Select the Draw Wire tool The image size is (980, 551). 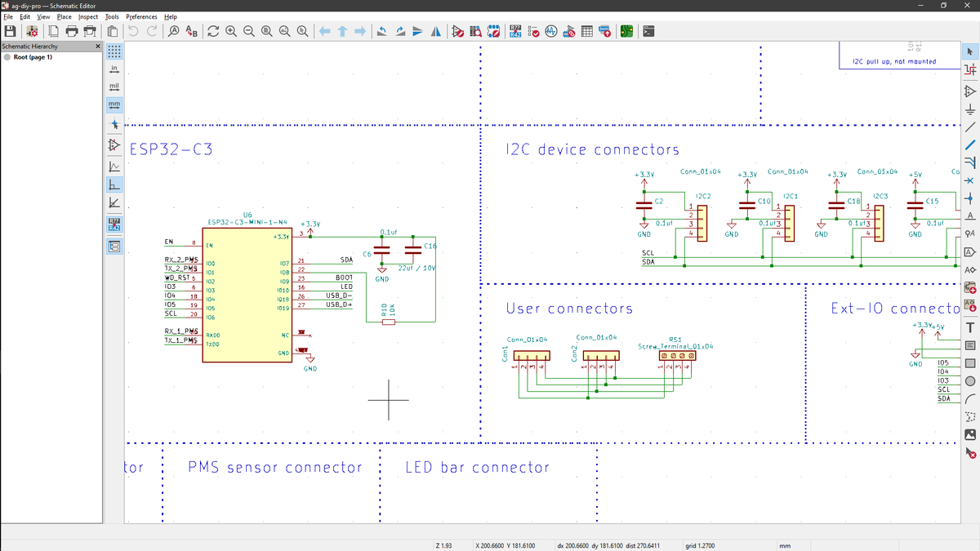[970, 127]
